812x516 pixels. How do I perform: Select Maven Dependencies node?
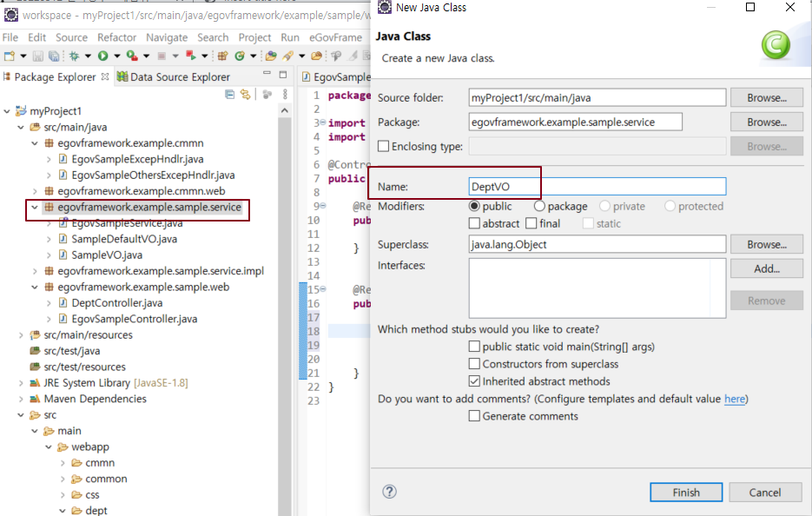click(96, 399)
